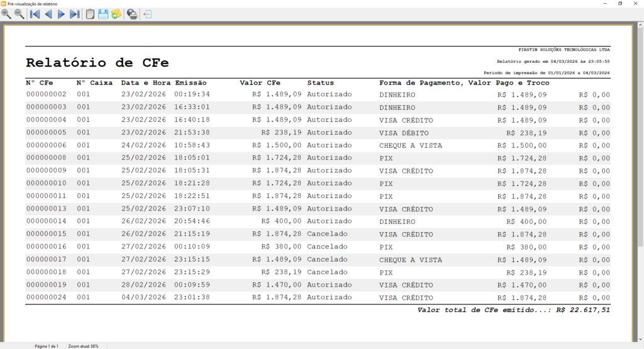The image size is (644, 349).
Task: Click the Página 1 de 1 status label
Action: click(x=47, y=346)
